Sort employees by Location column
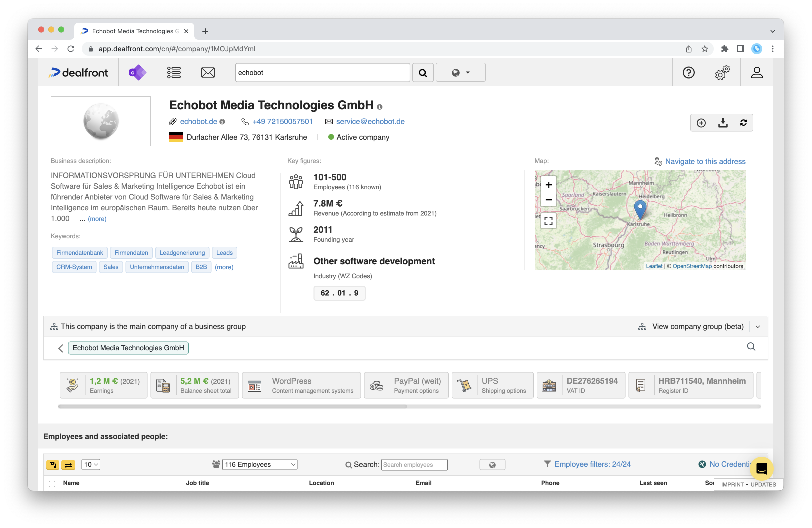Image resolution: width=812 pixels, height=528 pixels. (x=321, y=483)
